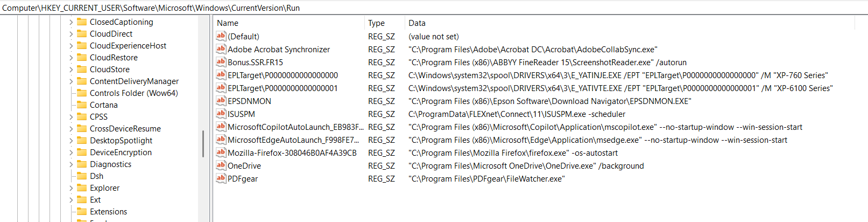Click the msedge.exe data cell
868x222 pixels.
pos(598,140)
